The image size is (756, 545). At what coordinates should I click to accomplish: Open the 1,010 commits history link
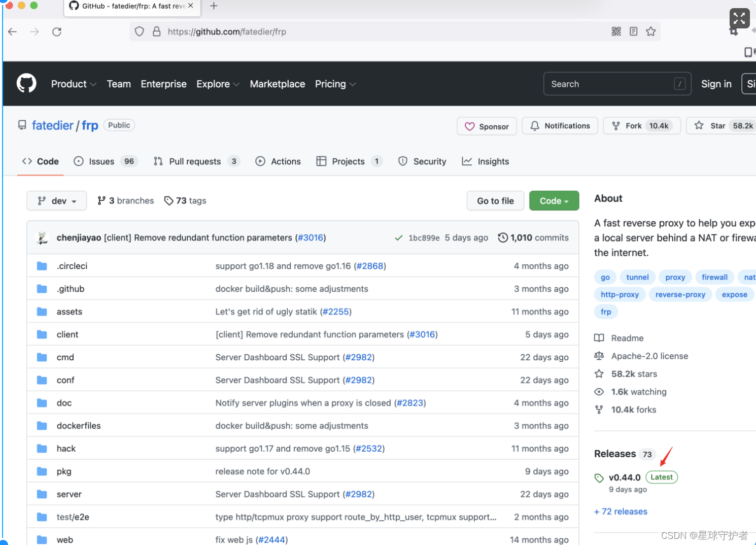coord(533,237)
